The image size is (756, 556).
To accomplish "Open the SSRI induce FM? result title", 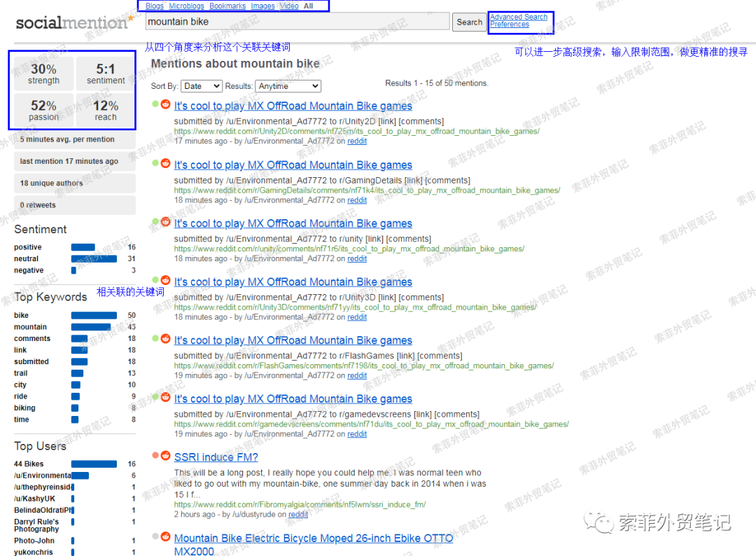I will click(x=216, y=457).
